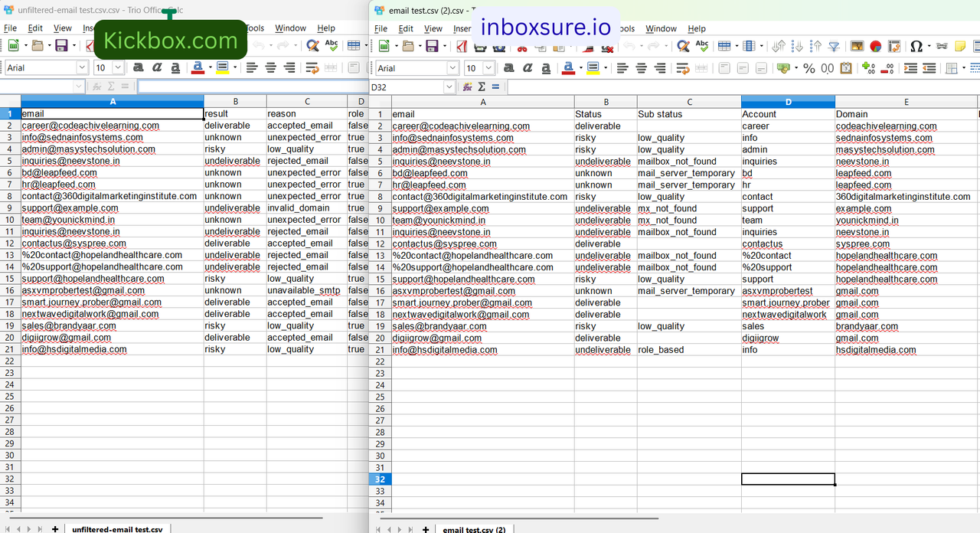Open Window menu in email test (2) window
The image size is (980, 533).
pyautogui.click(x=661, y=28)
